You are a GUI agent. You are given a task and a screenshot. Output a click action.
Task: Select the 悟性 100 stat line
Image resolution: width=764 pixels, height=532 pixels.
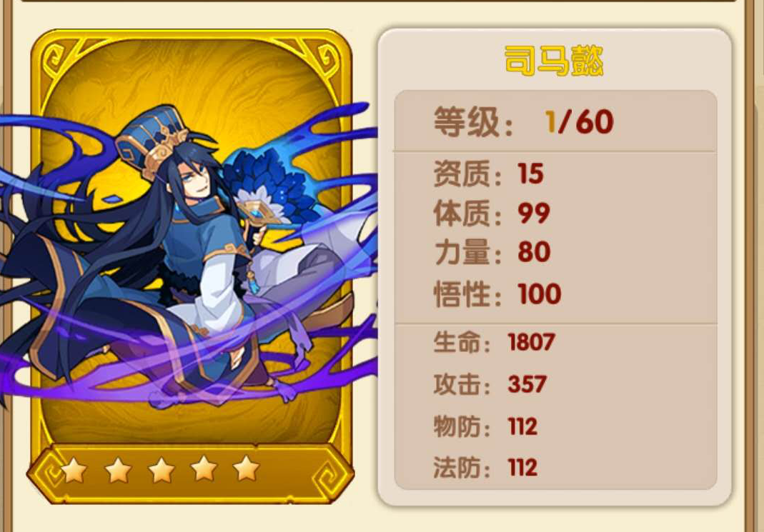[x=497, y=294]
